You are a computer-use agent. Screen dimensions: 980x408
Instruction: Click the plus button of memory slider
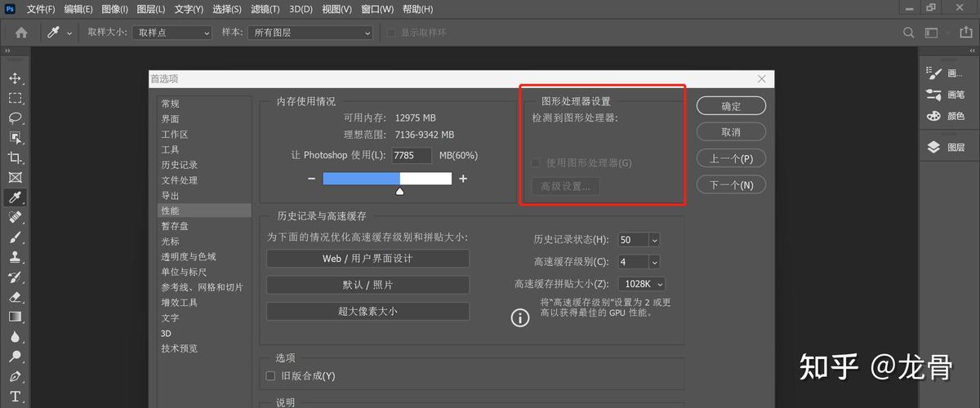tap(463, 179)
